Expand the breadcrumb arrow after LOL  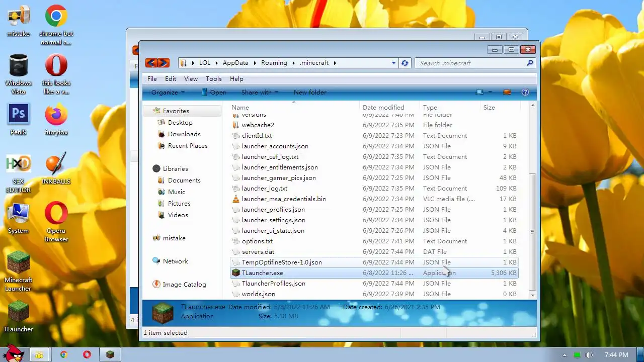[x=217, y=63]
